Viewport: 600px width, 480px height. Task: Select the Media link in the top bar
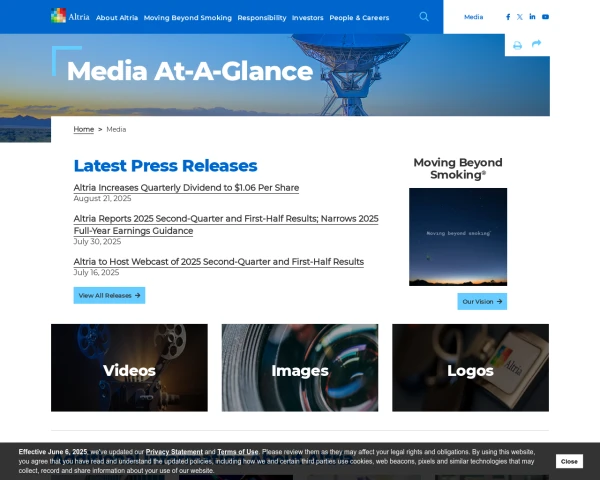pos(473,17)
